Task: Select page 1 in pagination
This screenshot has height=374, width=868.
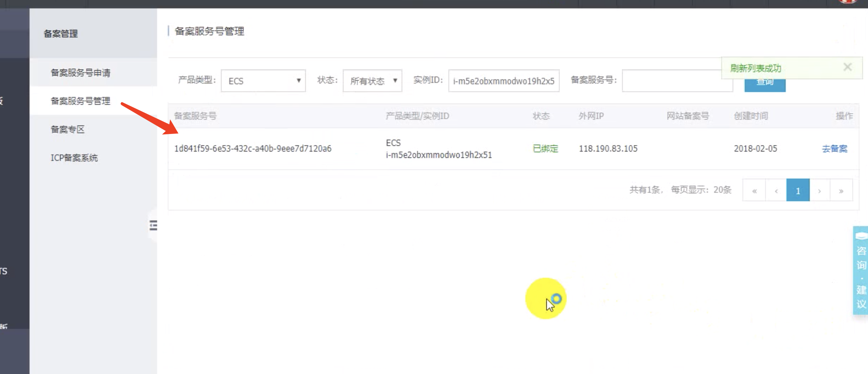Action: click(x=798, y=191)
